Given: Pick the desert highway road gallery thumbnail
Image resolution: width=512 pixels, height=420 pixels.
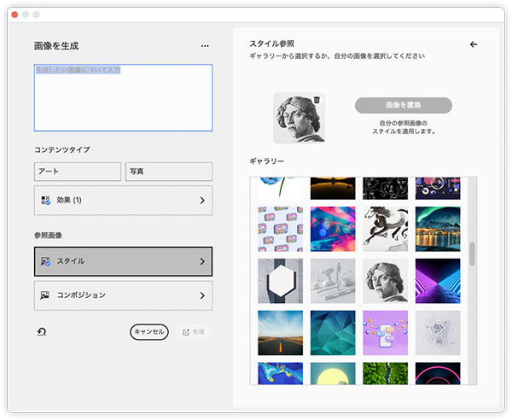Looking at the screenshot, I should point(280,333).
